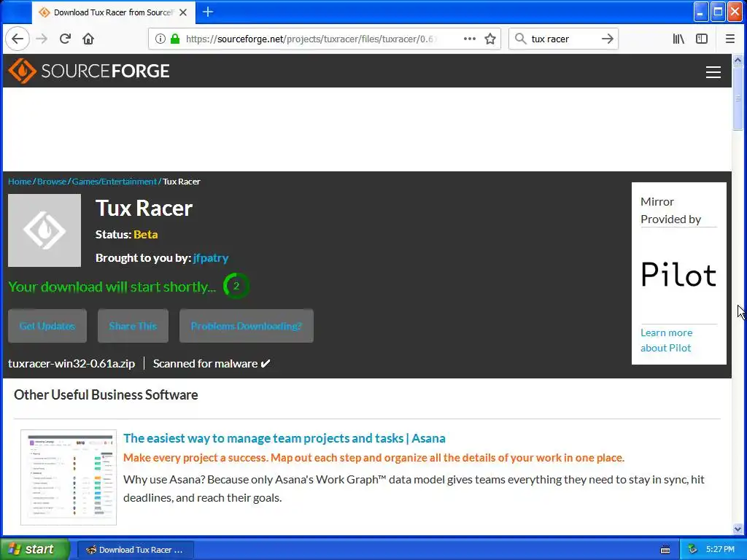
Task: Click the tux racer search field
Action: 562,39
